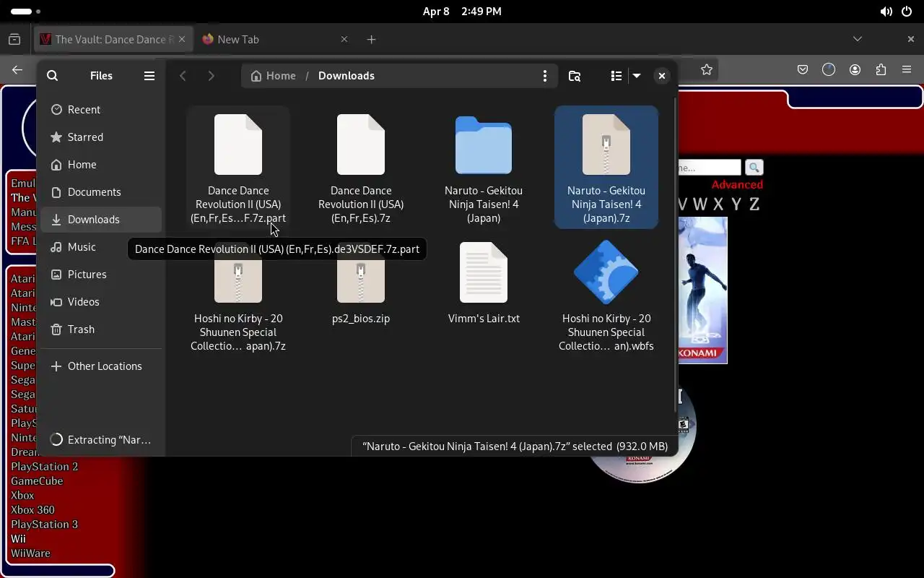The image size is (924, 578).
Task: Select letter Z in the alphabet index
Action: 754,204
